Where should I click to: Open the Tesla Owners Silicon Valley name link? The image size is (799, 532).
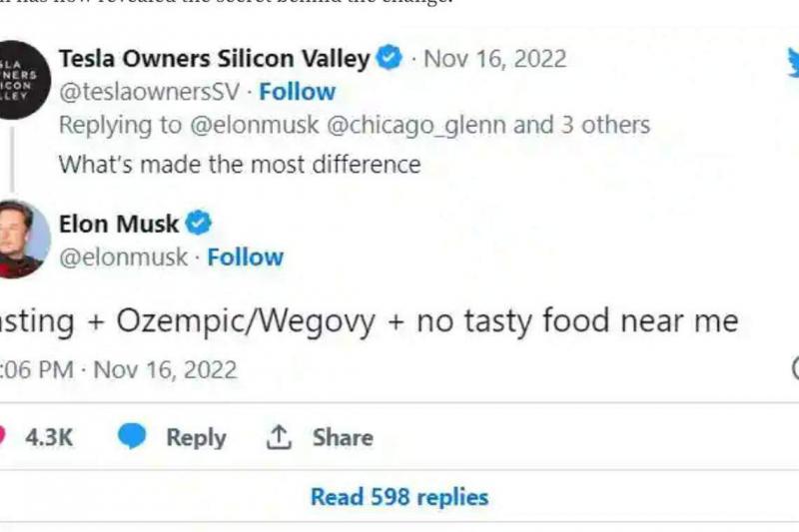click(214, 59)
